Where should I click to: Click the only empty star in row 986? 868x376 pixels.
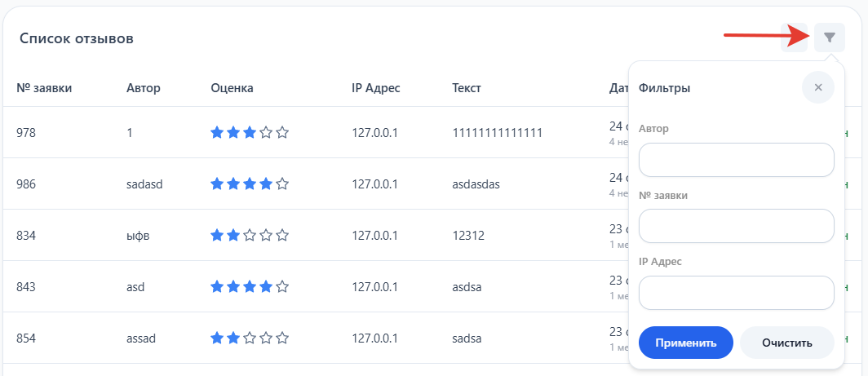[x=282, y=184]
